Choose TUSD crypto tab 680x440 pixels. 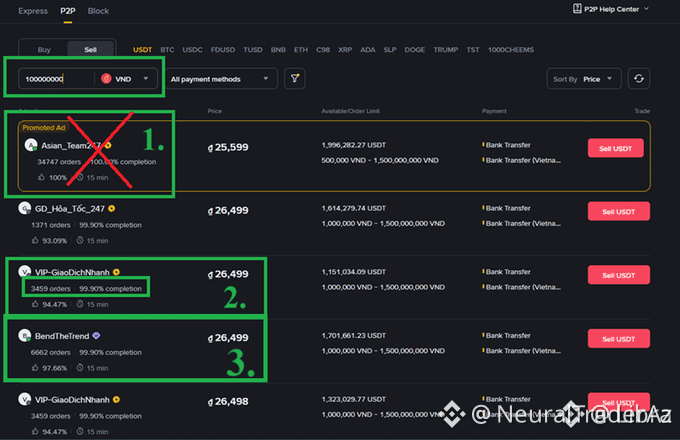click(252, 49)
